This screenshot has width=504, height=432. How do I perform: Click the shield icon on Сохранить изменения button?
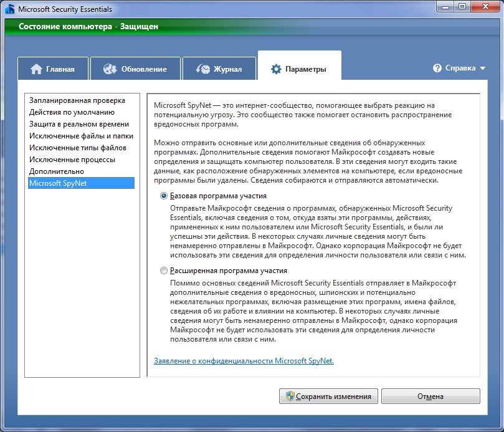(290, 396)
